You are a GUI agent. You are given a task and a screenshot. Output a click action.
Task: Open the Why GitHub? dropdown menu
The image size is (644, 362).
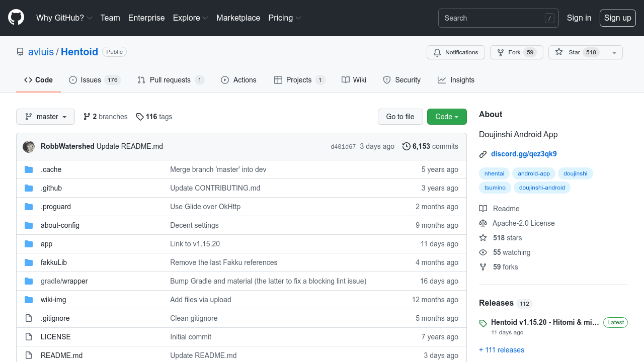pos(64,18)
